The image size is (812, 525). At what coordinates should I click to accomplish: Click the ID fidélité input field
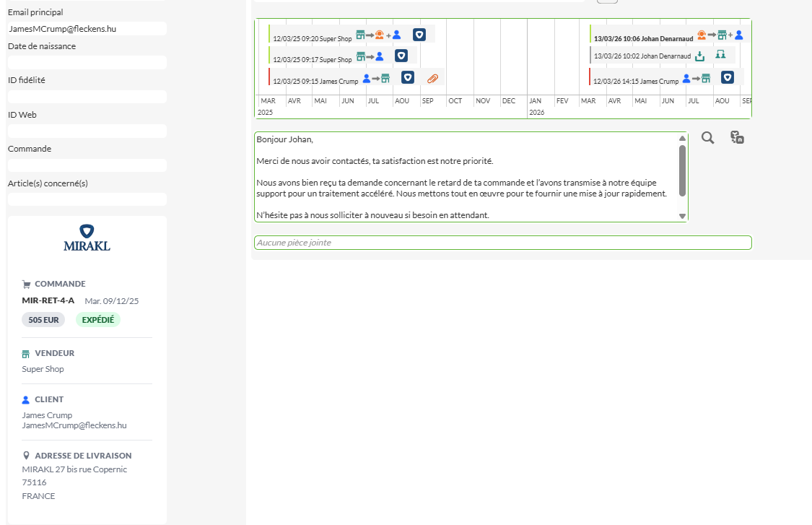(x=87, y=97)
